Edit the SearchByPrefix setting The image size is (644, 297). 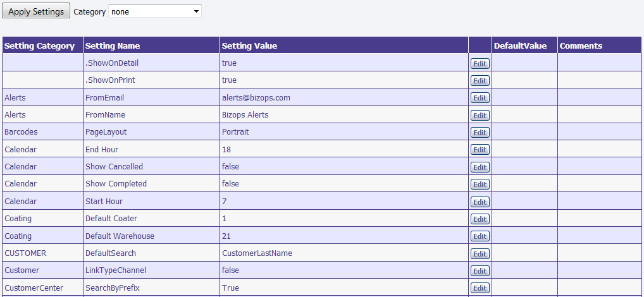point(480,288)
